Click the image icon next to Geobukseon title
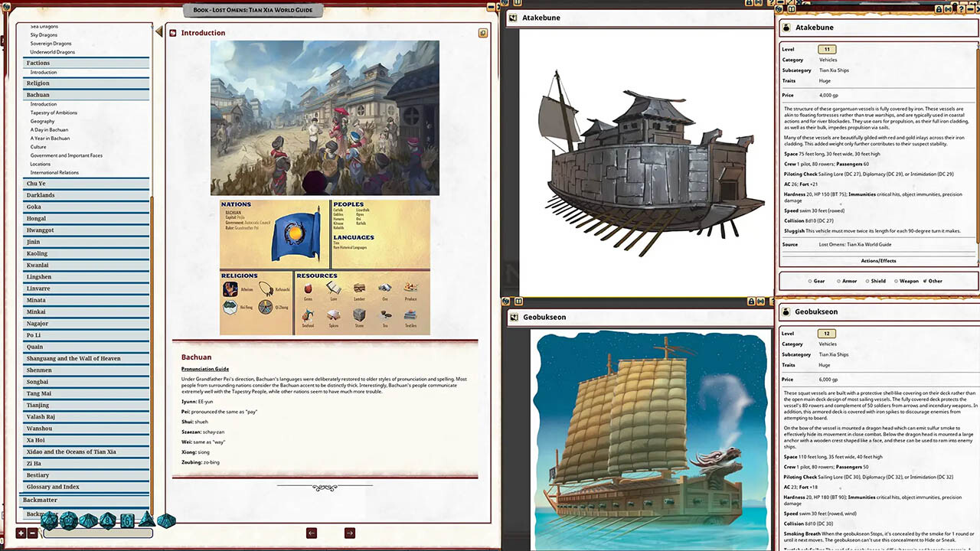Screen dimensions: 980x551 click(513, 317)
